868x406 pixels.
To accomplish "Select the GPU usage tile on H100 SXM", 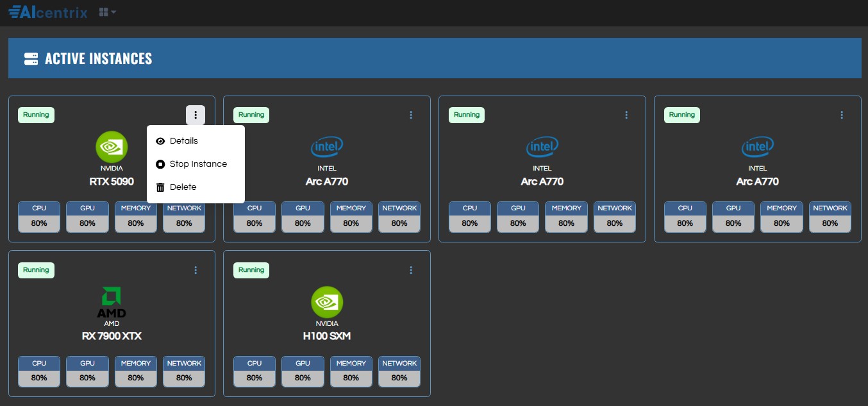I will pos(303,371).
